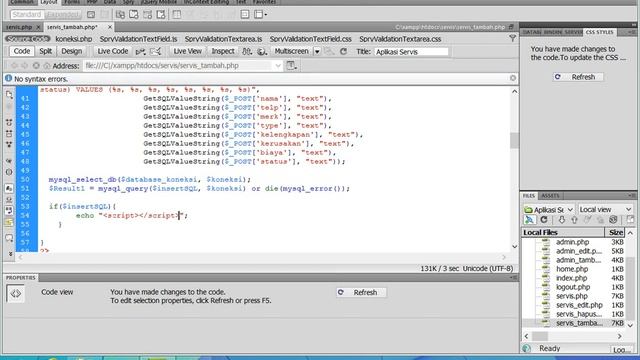The image size is (640, 360).
Task: Click Balance Braces coding toolbar icon
Action: point(9,172)
